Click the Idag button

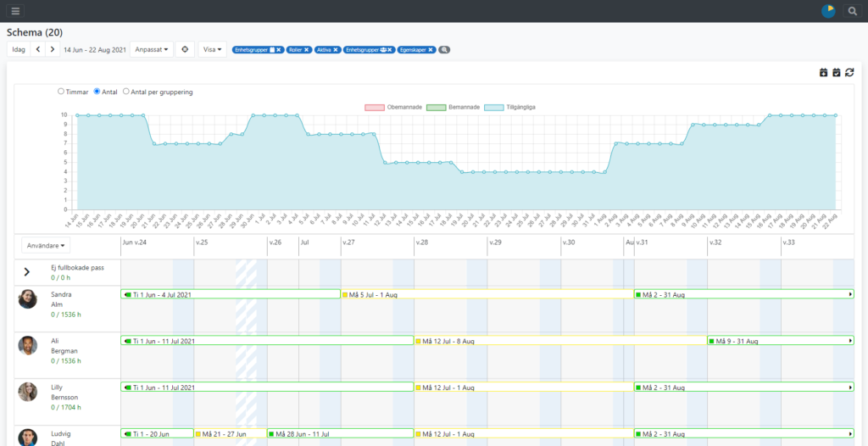(18, 49)
